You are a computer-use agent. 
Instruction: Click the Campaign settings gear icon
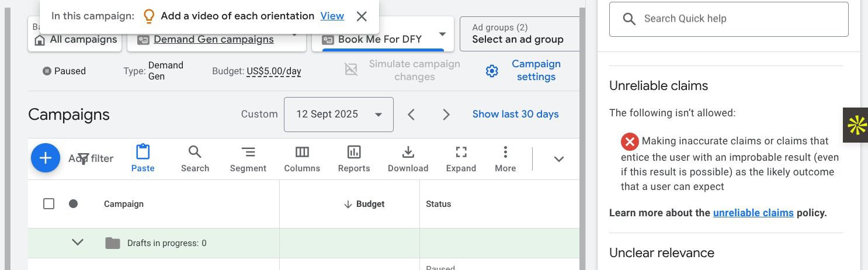click(x=492, y=71)
